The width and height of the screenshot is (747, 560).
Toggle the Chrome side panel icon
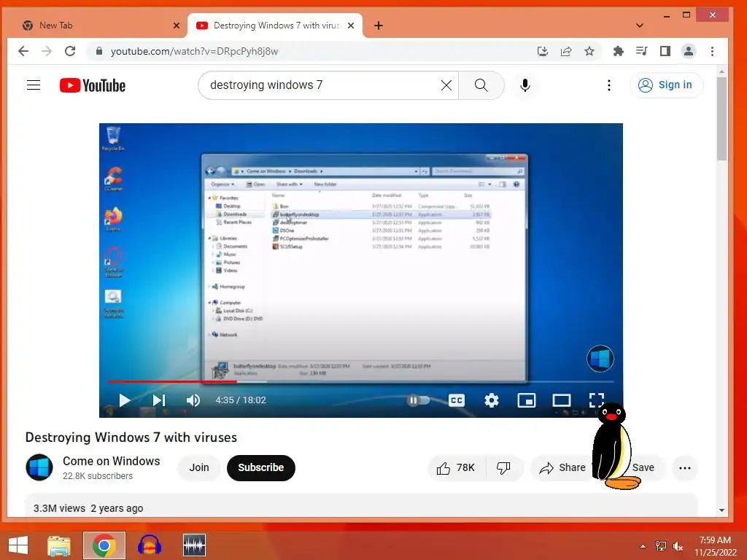point(665,51)
